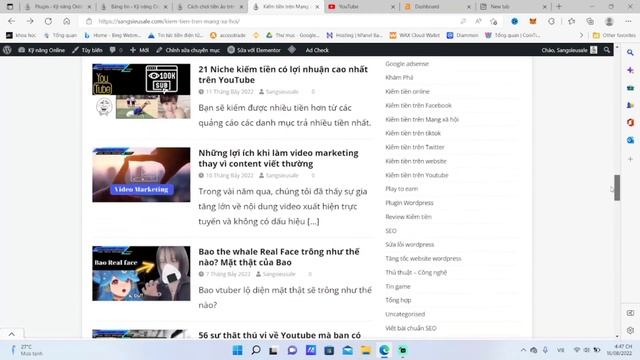
Task: Open Play to earn category
Action: (402, 189)
